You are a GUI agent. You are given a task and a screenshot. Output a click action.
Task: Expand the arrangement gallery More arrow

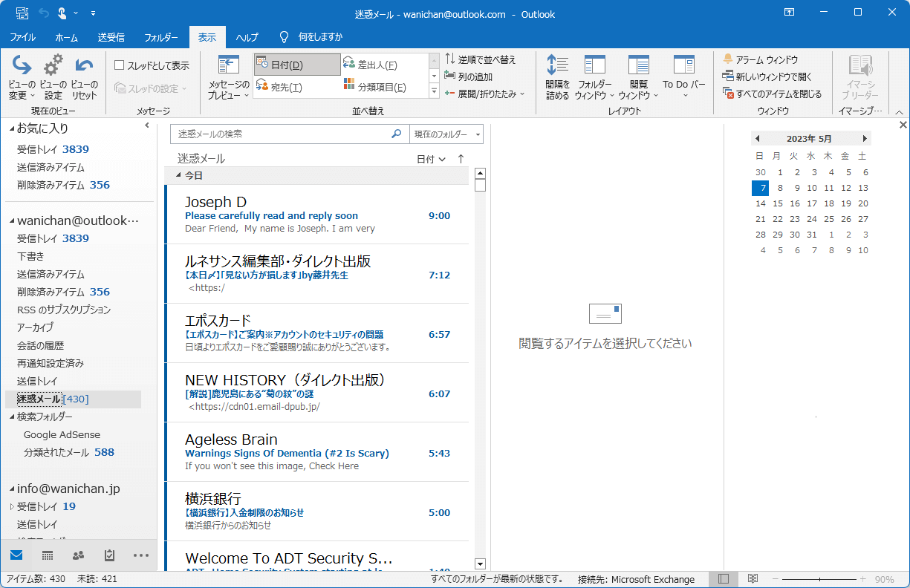tap(435, 91)
